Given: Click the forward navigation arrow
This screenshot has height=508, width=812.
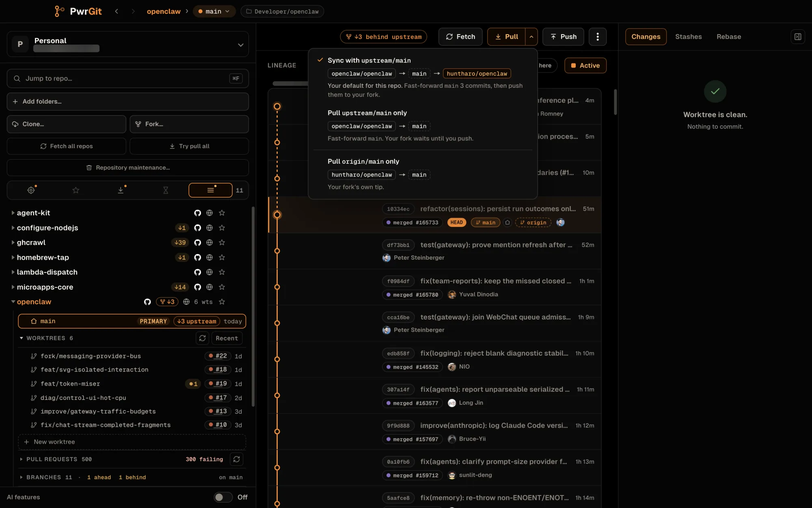Looking at the screenshot, I should pos(133,11).
